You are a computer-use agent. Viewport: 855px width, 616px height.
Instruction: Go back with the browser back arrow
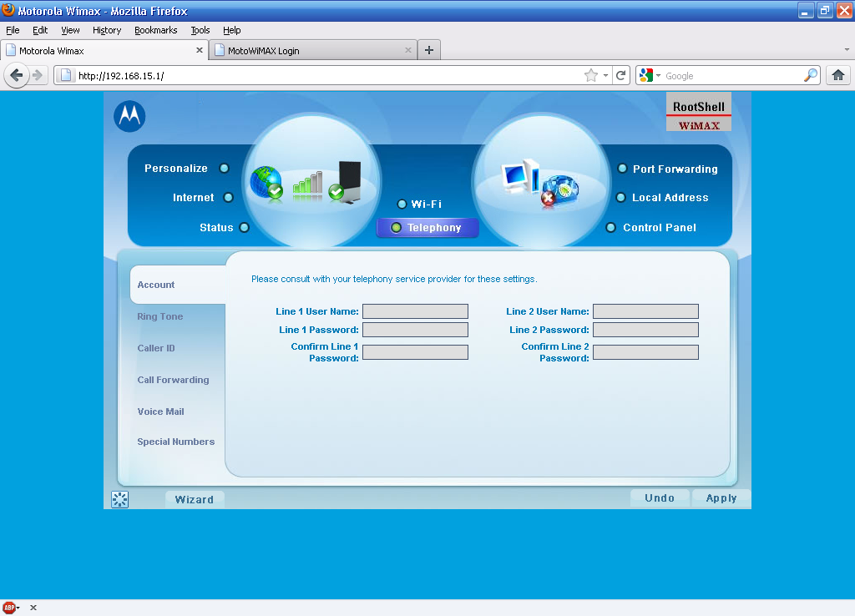click(x=17, y=75)
